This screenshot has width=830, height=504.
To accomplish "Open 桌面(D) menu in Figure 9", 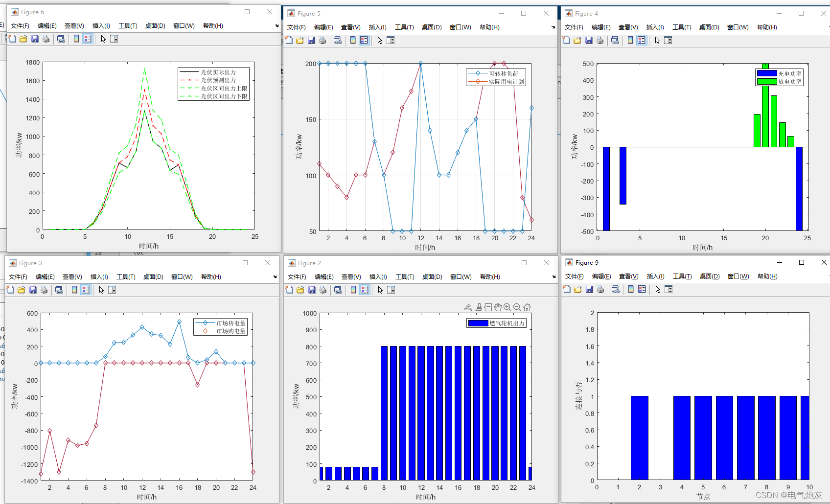I will click(x=710, y=276).
